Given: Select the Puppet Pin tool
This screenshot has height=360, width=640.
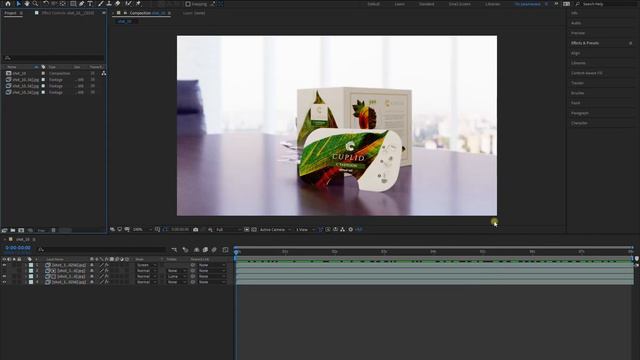Looking at the screenshot, I should tap(138, 4).
